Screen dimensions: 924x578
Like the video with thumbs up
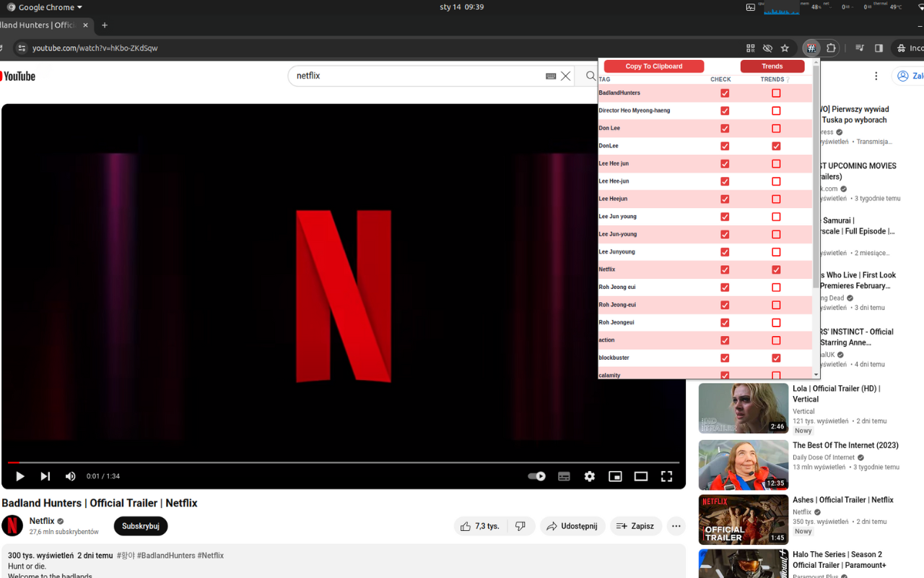click(x=479, y=526)
